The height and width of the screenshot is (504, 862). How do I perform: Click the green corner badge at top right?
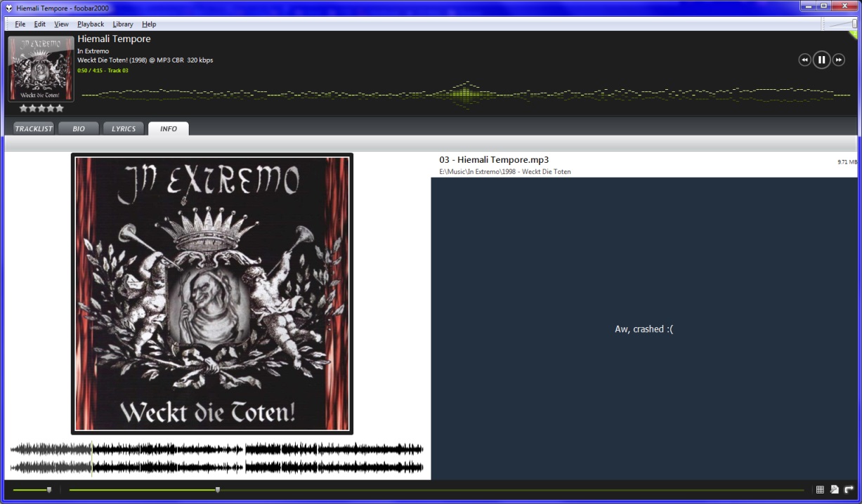(853, 34)
